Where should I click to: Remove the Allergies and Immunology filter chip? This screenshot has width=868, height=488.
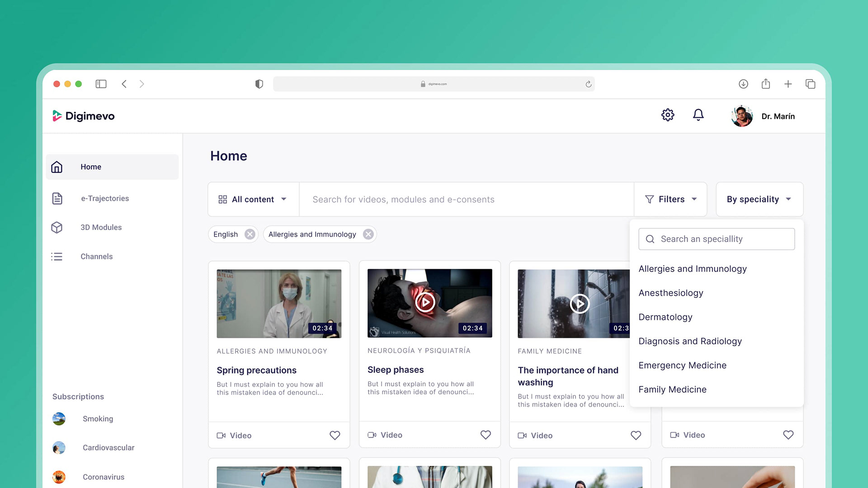click(x=368, y=234)
